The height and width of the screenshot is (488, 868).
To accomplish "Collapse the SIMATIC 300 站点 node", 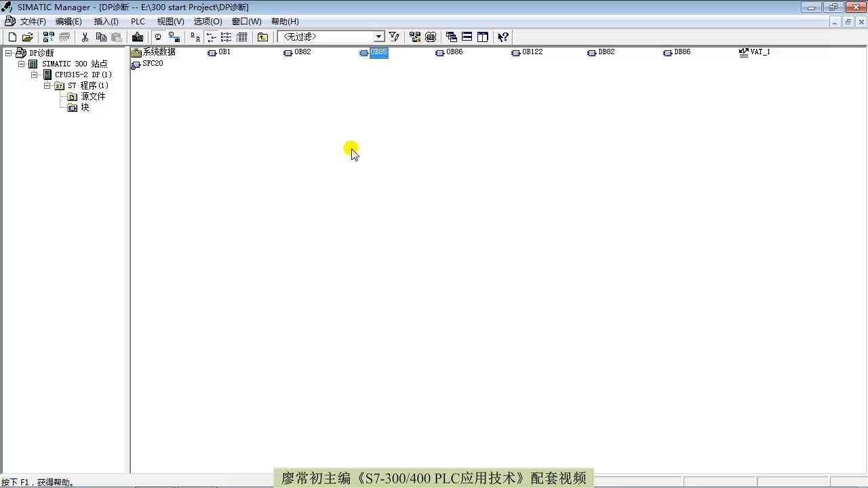I will pyautogui.click(x=21, y=64).
